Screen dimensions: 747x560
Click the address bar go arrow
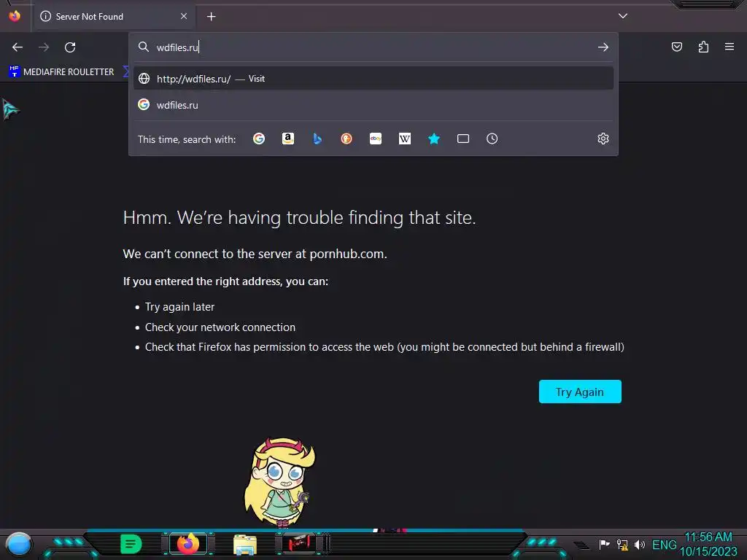click(603, 47)
